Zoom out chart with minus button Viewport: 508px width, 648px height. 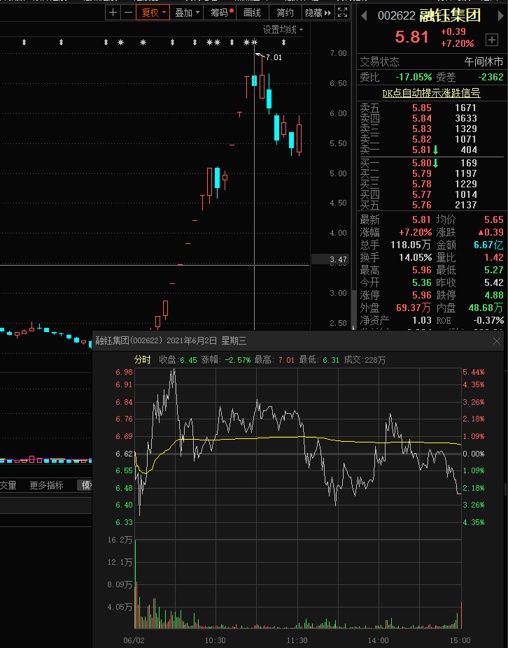pos(128,13)
